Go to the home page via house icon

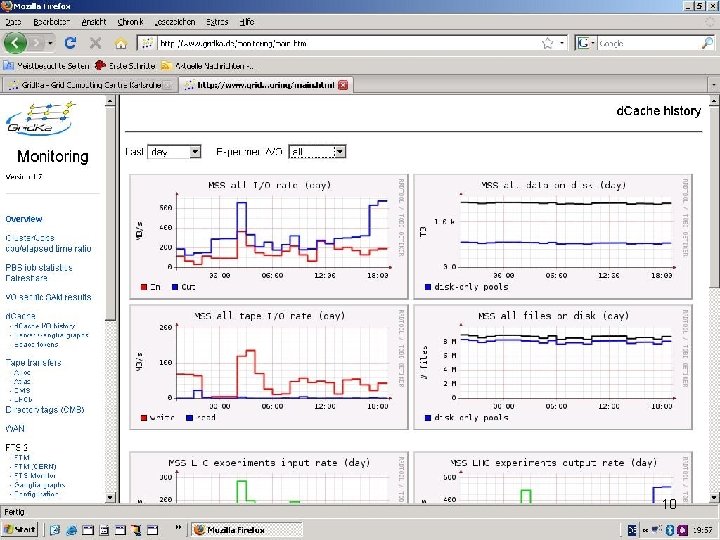pos(121,44)
